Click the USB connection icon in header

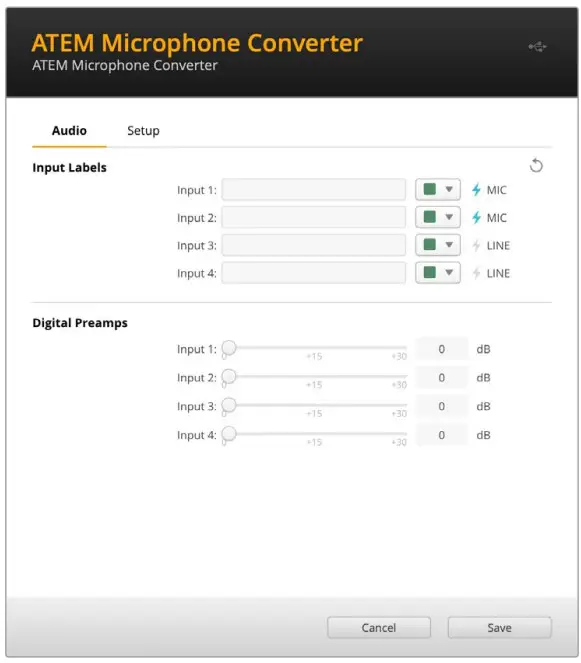click(537, 46)
